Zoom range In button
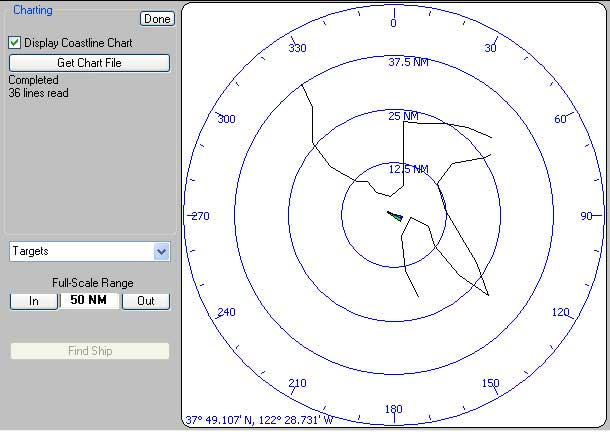This screenshot has width=610, height=432. [34, 301]
